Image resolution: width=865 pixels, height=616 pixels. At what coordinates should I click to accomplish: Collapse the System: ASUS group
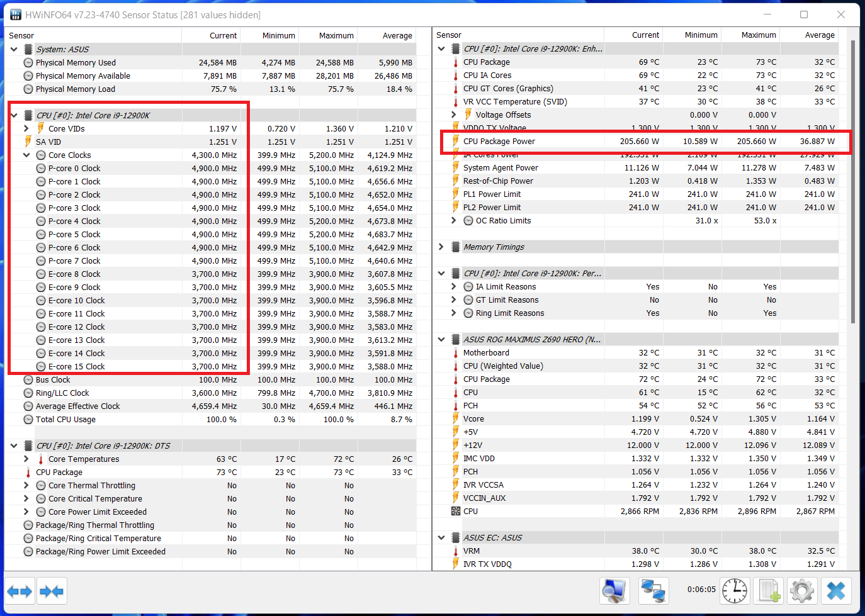coord(14,49)
